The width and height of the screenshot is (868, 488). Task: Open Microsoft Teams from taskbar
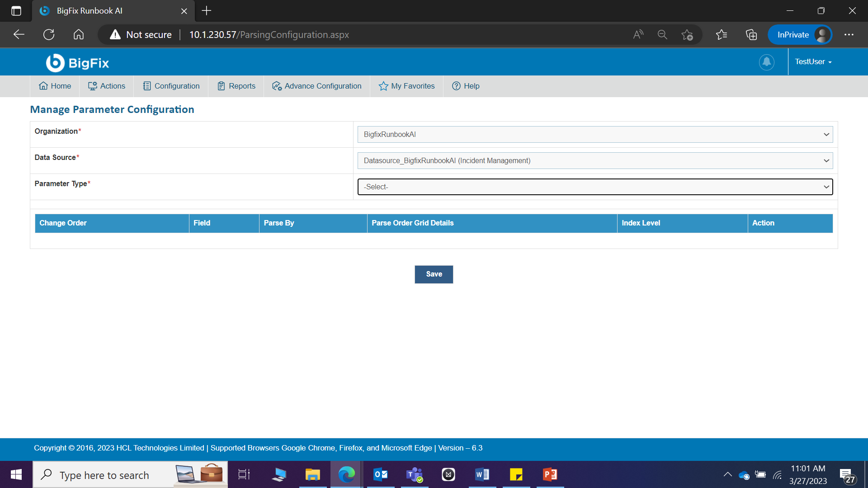(415, 474)
